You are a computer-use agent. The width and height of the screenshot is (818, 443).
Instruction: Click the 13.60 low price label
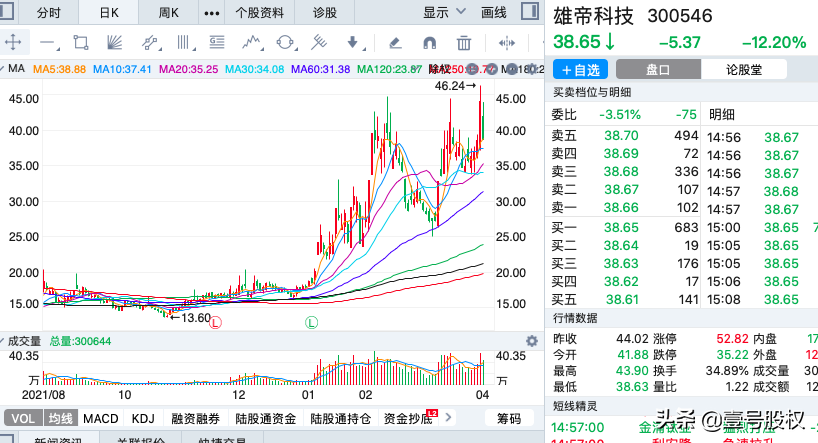pyautogui.click(x=190, y=317)
